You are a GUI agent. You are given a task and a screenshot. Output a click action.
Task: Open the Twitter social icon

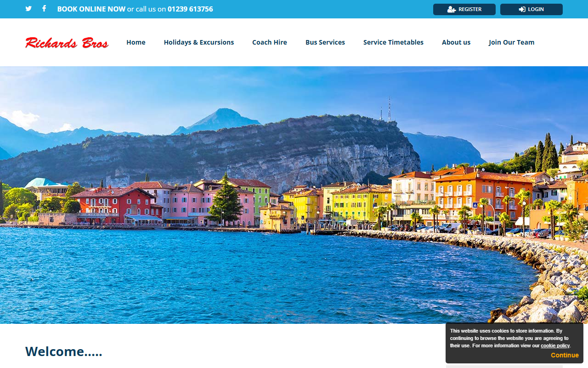28,9
